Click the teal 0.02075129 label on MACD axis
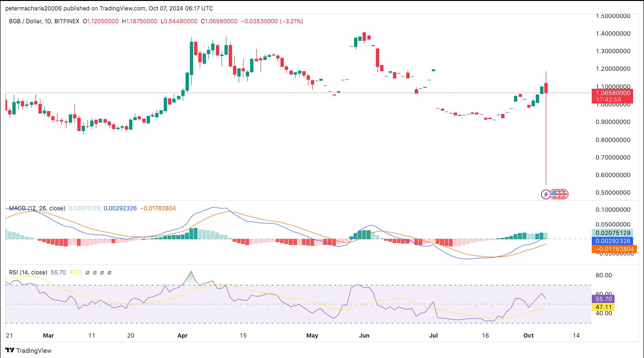This screenshot has width=644, height=358. (612, 233)
